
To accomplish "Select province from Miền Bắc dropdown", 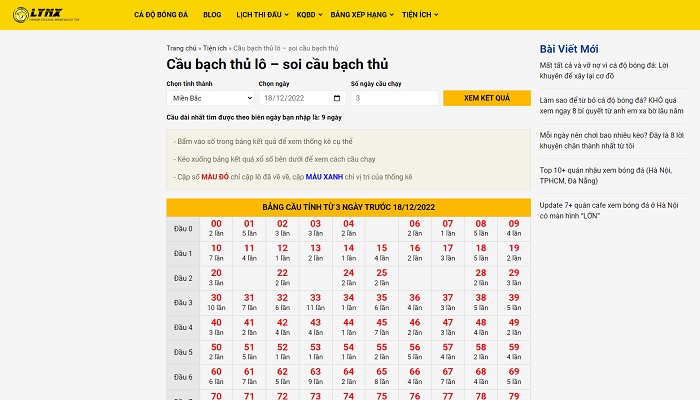I will pyautogui.click(x=210, y=98).
